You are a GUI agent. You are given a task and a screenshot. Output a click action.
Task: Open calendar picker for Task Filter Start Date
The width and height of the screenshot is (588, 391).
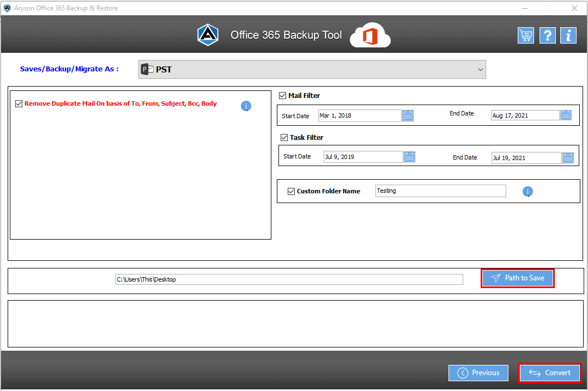(409, 157)
